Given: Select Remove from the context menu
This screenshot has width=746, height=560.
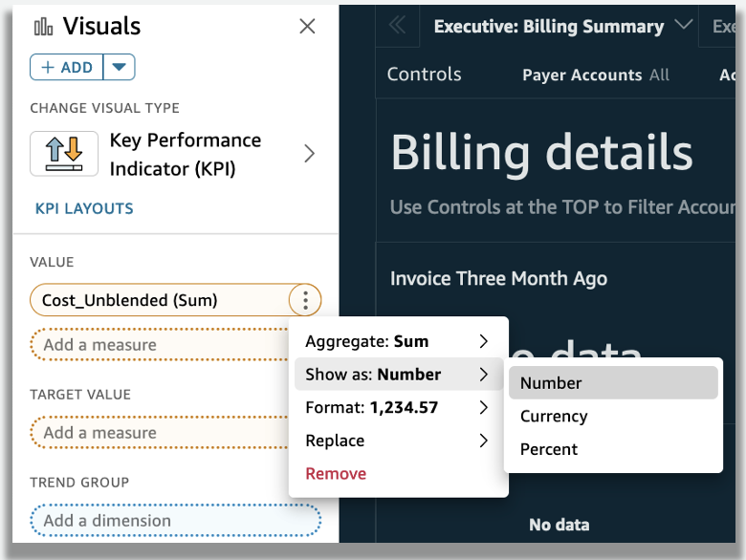Looking at the screenshot, I should (336, 474).
